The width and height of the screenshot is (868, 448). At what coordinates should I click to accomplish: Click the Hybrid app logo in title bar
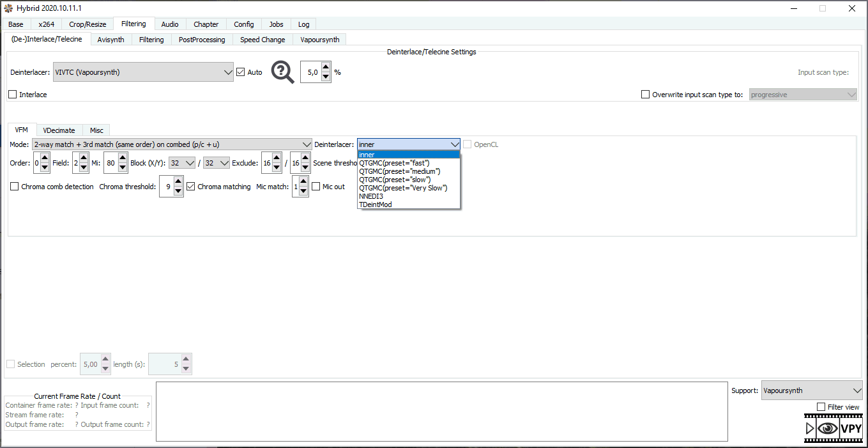(x=8, y=8)
